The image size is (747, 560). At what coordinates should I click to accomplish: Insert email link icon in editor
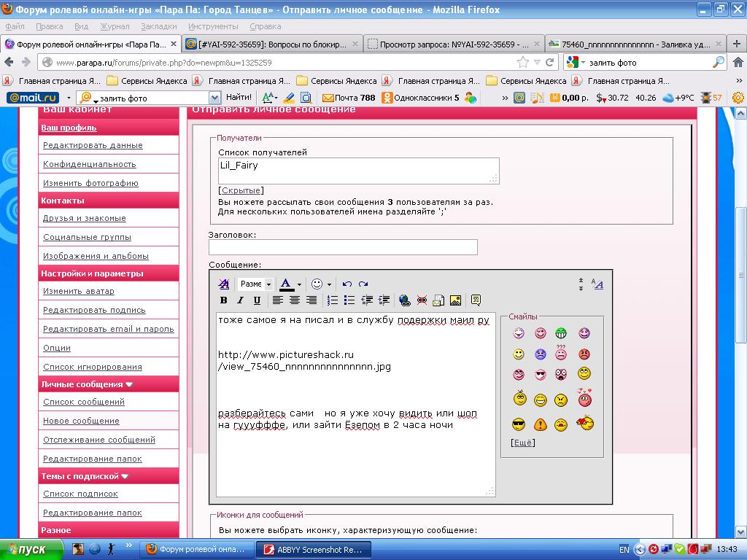point(438,300)
